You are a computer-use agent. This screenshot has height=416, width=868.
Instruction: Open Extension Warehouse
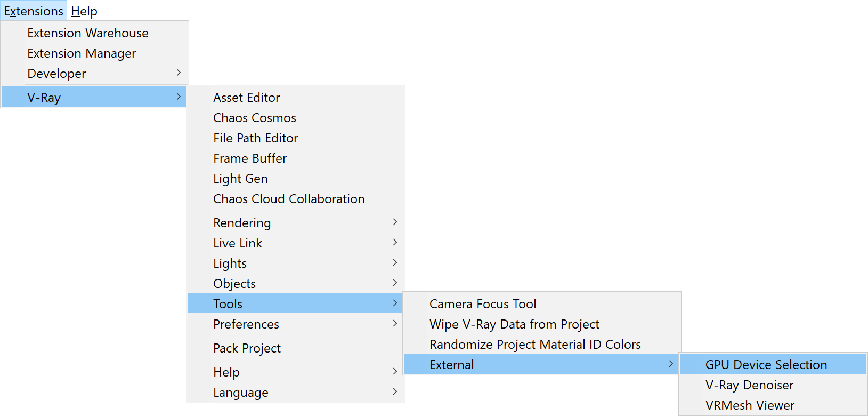pyautogui.click(x=94, y=33)
